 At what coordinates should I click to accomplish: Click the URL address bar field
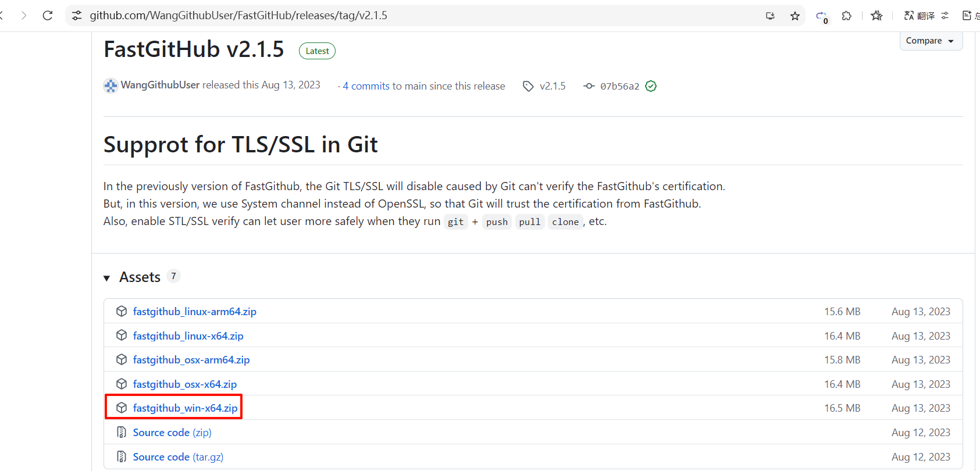point(407,16)
